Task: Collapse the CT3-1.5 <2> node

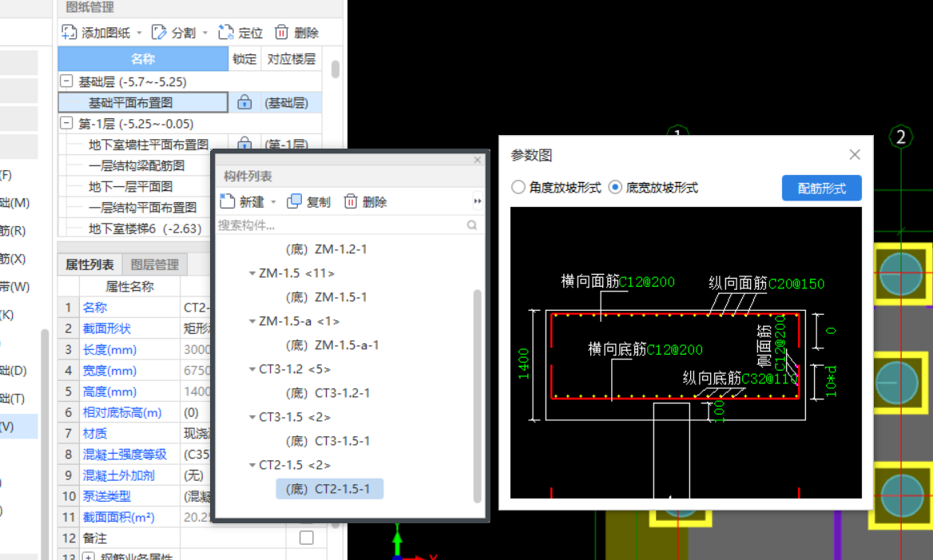Action: [252, 417]
